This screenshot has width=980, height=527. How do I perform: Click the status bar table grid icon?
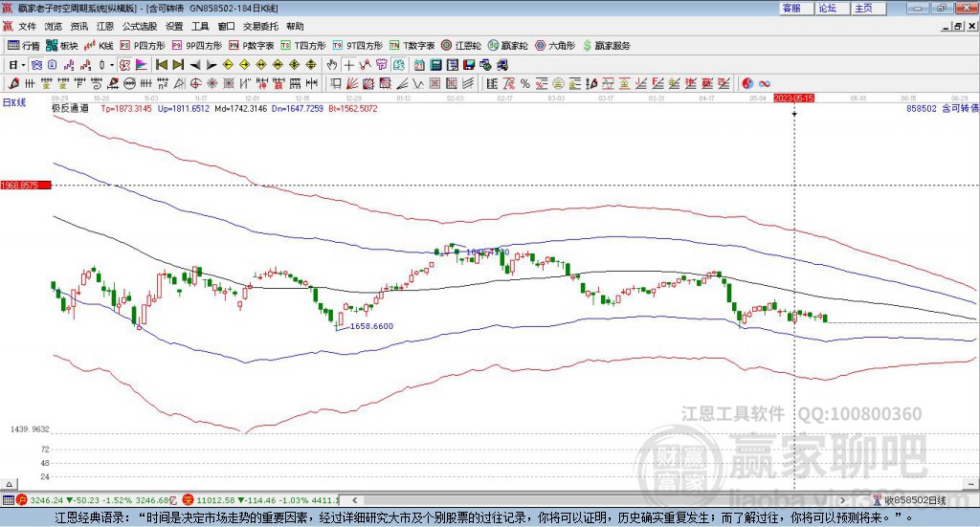[x=8, y=500]
